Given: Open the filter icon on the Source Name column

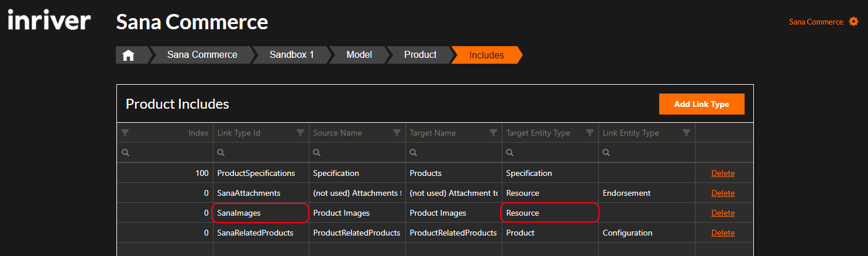Looking at the screenshot, I should tap(397, 133).
